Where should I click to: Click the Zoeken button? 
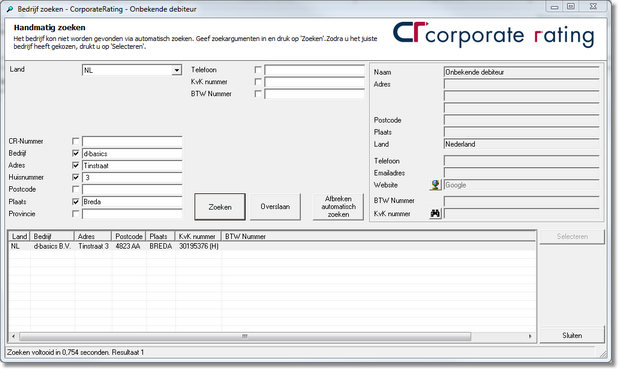point(220,207)
